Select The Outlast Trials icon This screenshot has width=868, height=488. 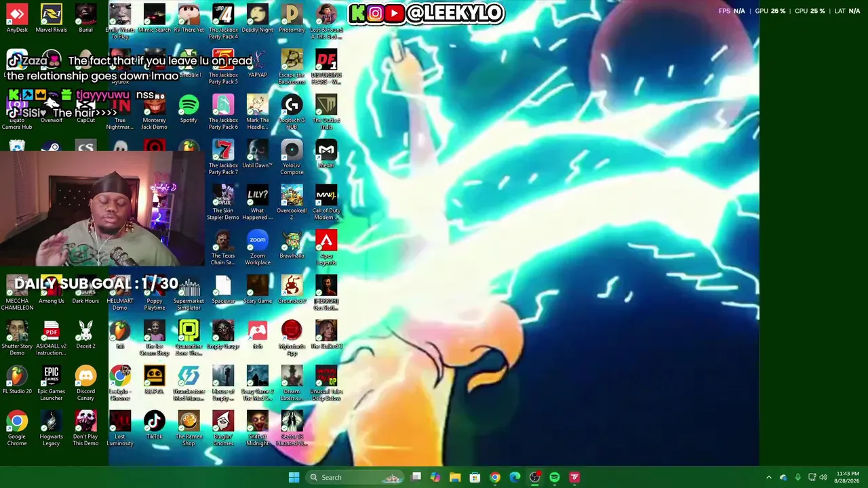[326, 113]
